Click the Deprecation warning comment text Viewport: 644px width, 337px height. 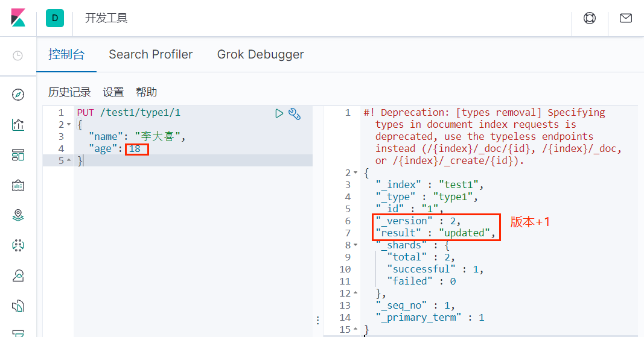pyautogui.click(x=493, y=136)
